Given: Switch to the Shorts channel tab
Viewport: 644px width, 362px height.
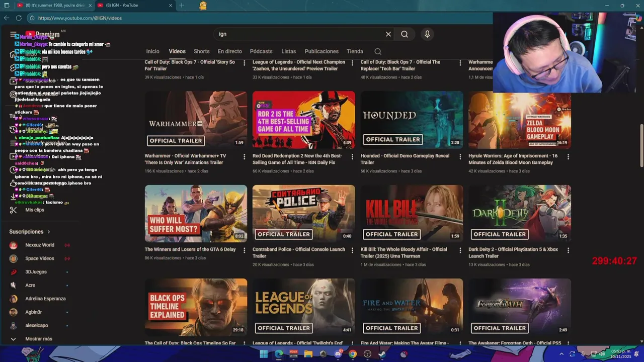Looking at the screenshot, I should 201,51.
